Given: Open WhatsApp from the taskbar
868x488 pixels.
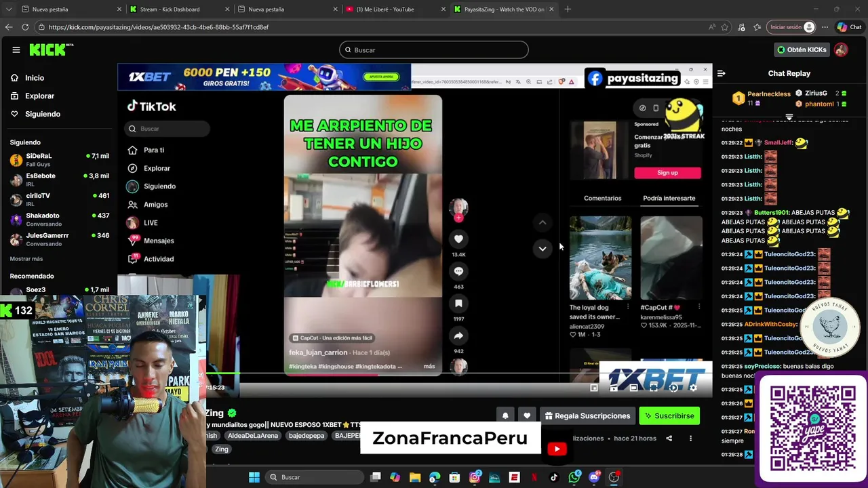Looking at the screenshot, I should (574, 477).
